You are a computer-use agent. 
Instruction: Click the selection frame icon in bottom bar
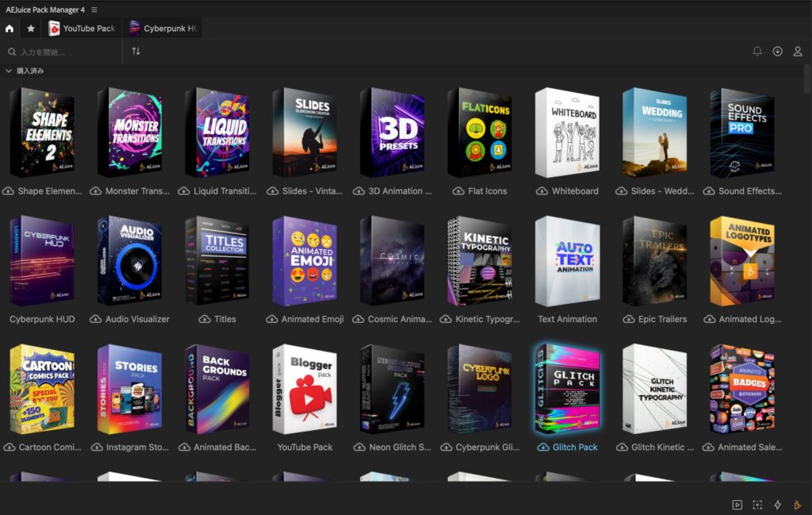click(x=757, y=505)
